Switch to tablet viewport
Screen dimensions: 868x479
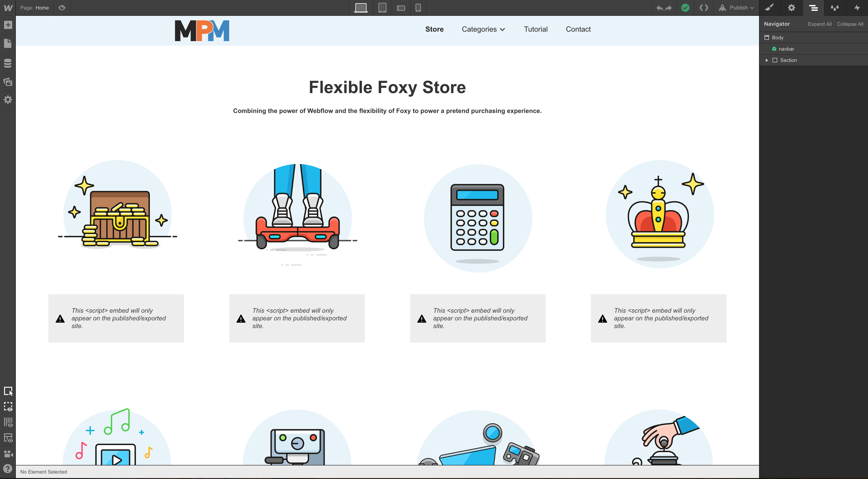pos(382,8)
